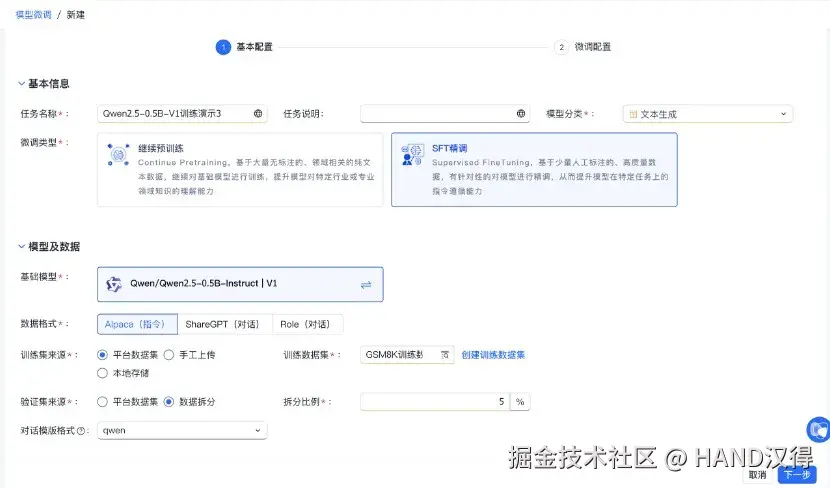Viewport: 830px width, 488px height.
Task: Click the 拆分比例 percentage input field
Action: pos(435,402)
